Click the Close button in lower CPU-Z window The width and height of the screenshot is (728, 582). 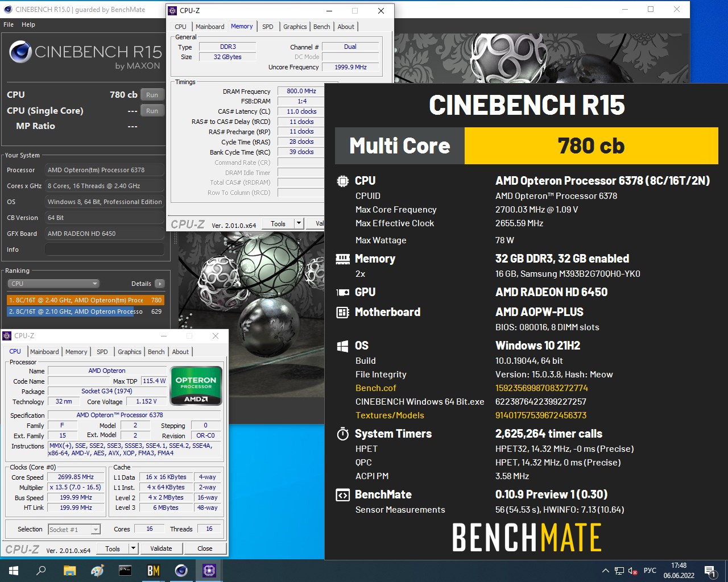[205, 548]
